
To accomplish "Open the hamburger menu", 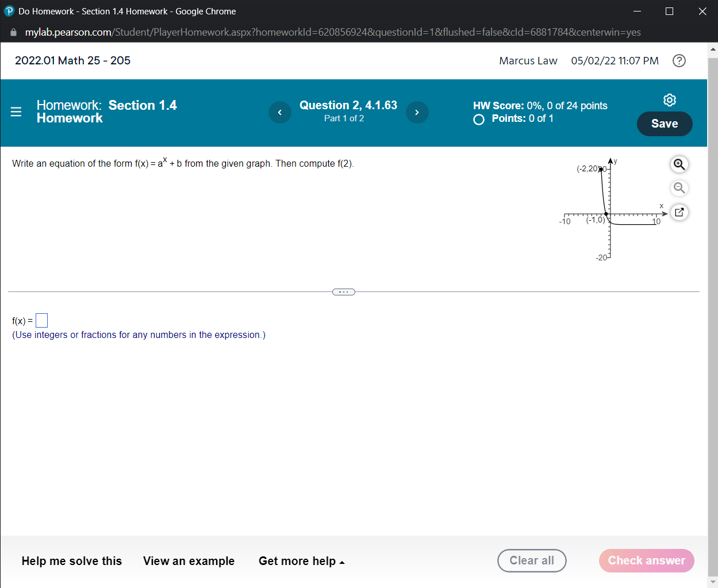I will (16, 112).
